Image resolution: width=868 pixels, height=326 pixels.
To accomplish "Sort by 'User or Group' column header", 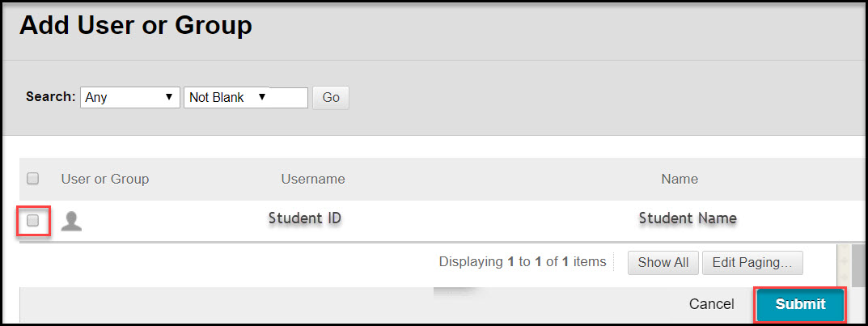I will tap(105, 179).
